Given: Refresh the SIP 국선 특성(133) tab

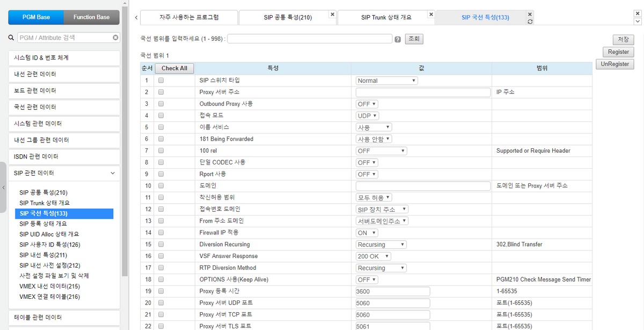Looking at the screenshot, I should 530,22.
